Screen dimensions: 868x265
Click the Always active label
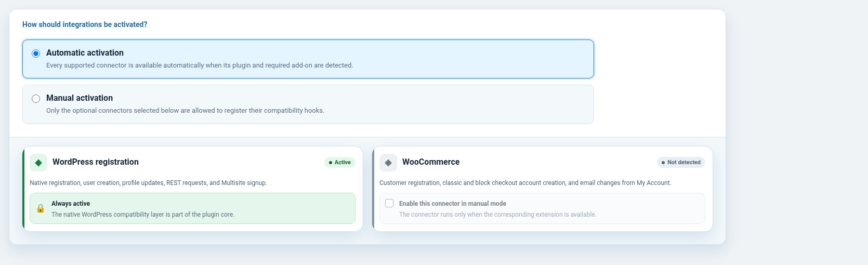(x=71, y=204)
